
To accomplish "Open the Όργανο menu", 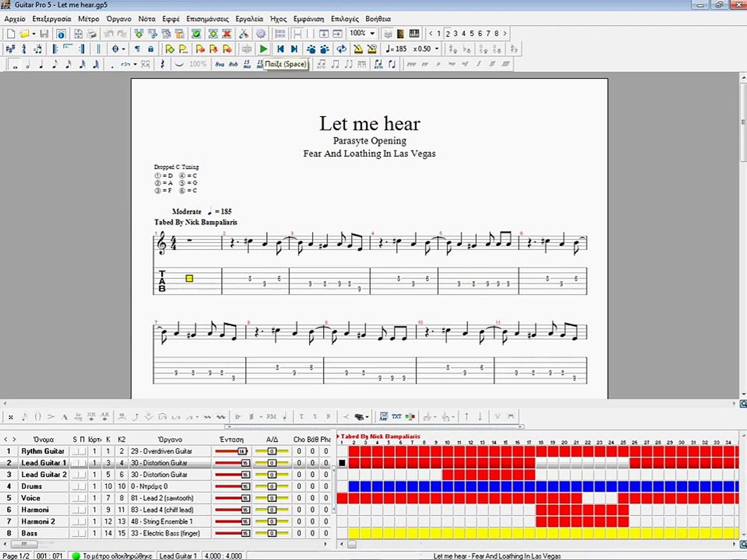I will (x=119, y=19).
